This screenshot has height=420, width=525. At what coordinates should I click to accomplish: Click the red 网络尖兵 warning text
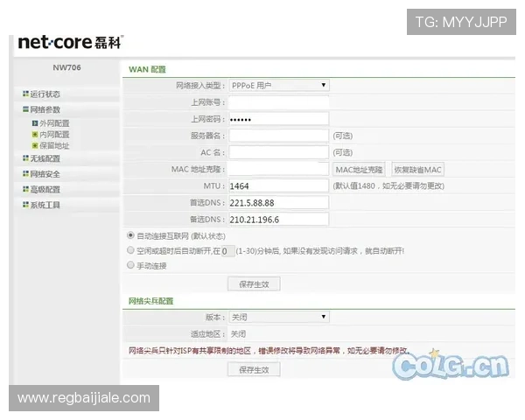pyautogui.click(x=269, y=351)
